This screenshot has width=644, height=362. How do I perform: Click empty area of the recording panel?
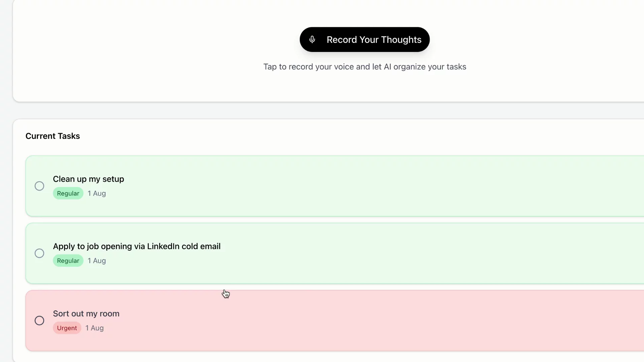134,50
